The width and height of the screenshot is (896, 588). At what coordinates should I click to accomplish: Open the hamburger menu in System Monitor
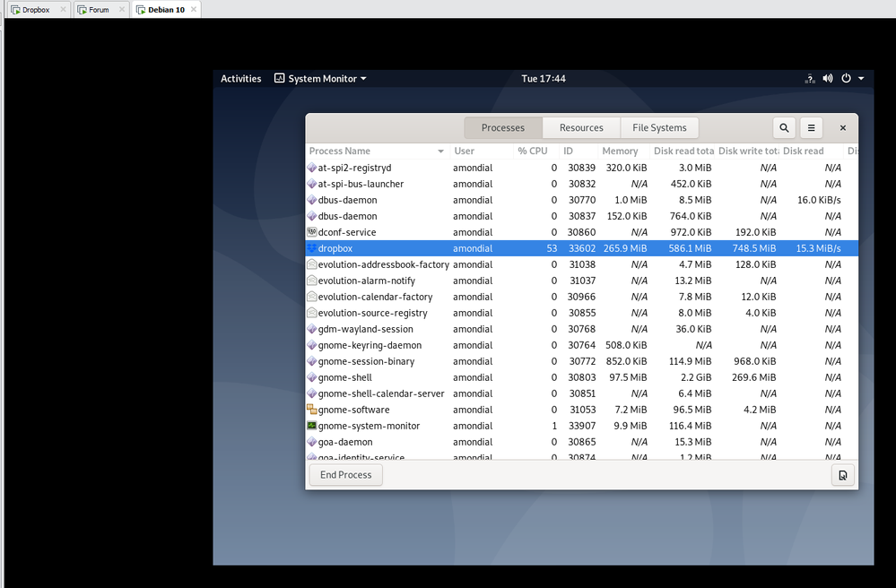[x=811, y=128]
